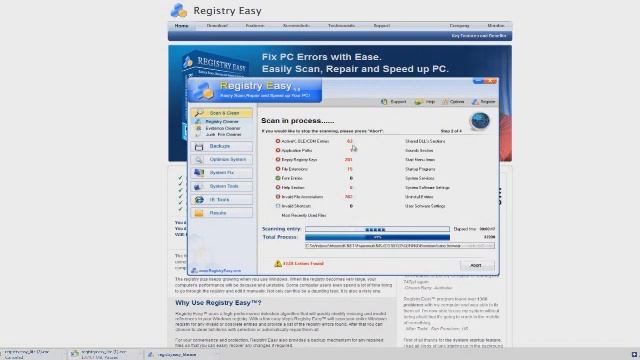Click the second download item with green icon

[103, 354]
